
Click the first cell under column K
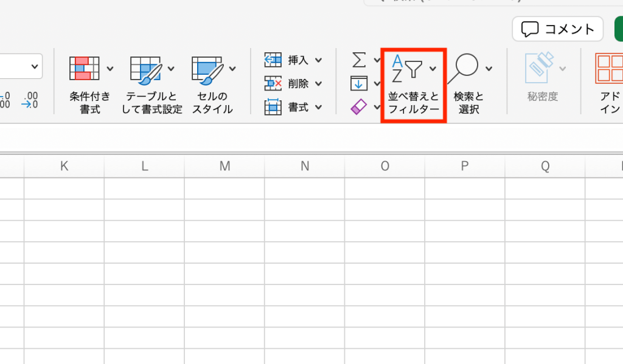coord(64,188)
